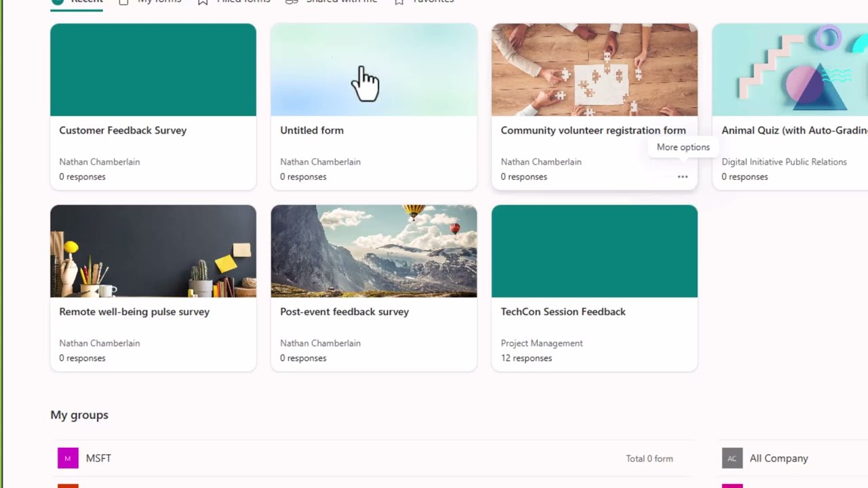Click the All Company AC avatar icon
Viewport: 868px width, 488px height.
coord(732,458)
